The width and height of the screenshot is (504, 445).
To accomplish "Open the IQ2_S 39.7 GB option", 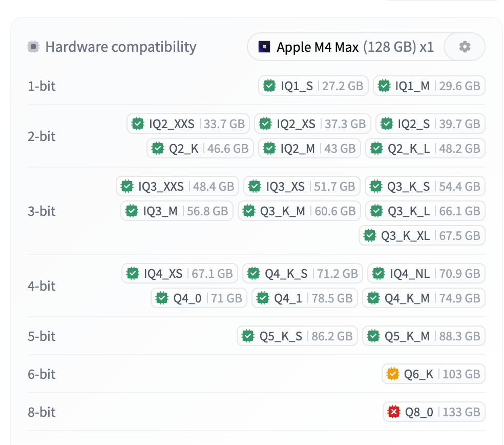I will click(x=430, y=124).
